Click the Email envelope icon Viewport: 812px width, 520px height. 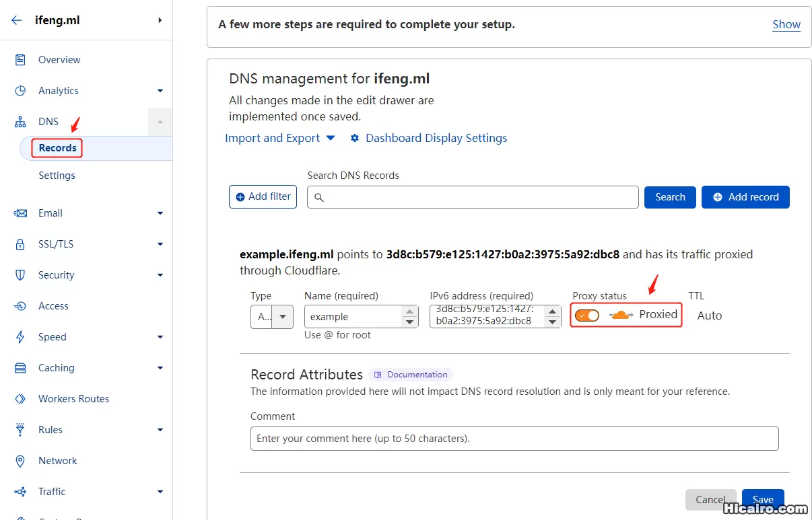coord(20,213)
